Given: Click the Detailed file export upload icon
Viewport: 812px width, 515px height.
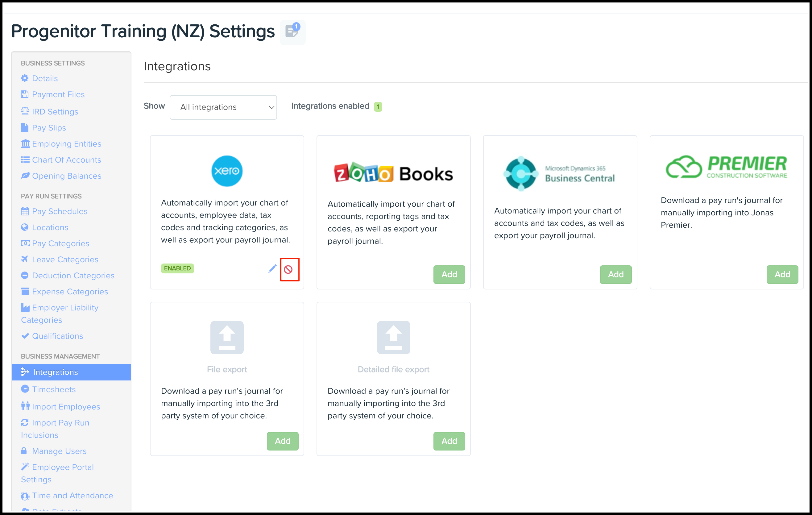Looking at the screenshot, I should coord(394,337).
